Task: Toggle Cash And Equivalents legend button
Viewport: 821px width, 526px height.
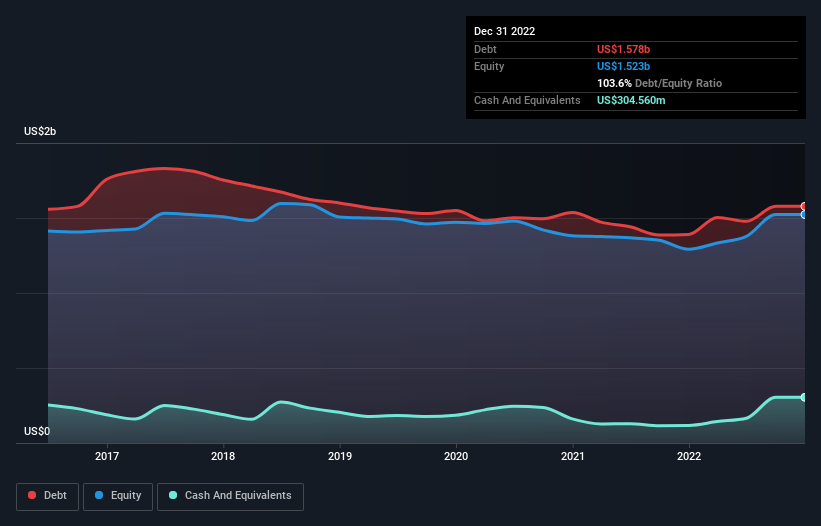Action: tap(230, 496)
